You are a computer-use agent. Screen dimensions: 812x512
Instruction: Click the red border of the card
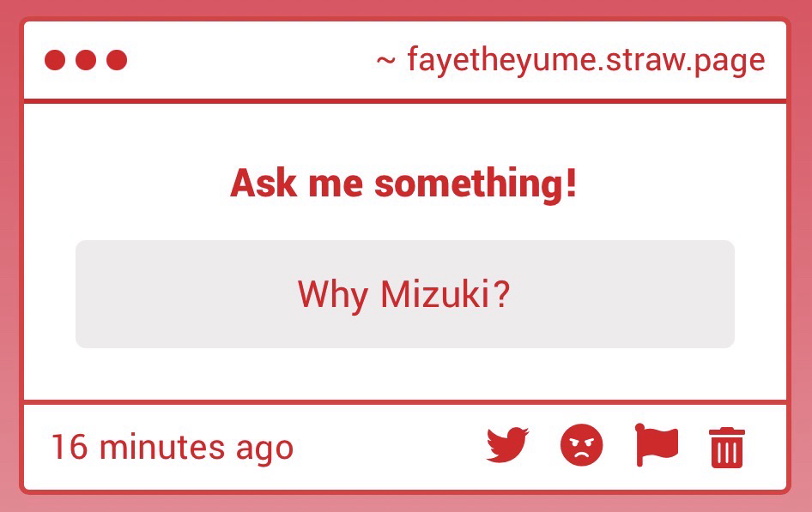pos(21,257)
